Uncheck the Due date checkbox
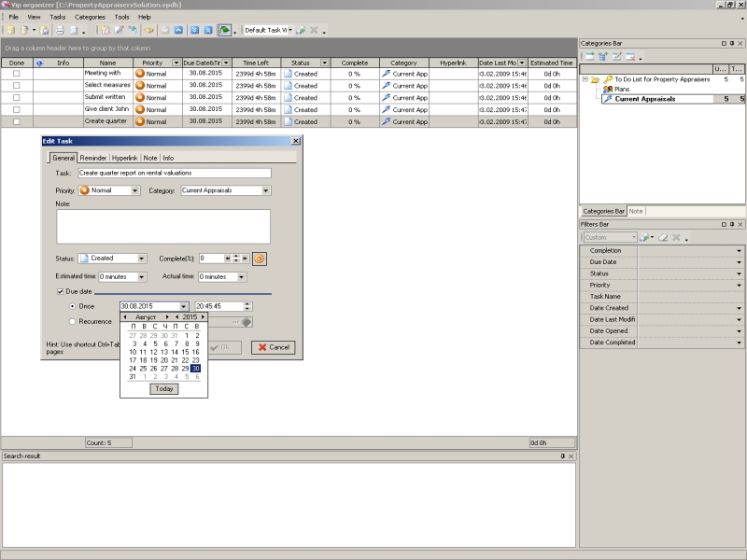 pos(61,292)
